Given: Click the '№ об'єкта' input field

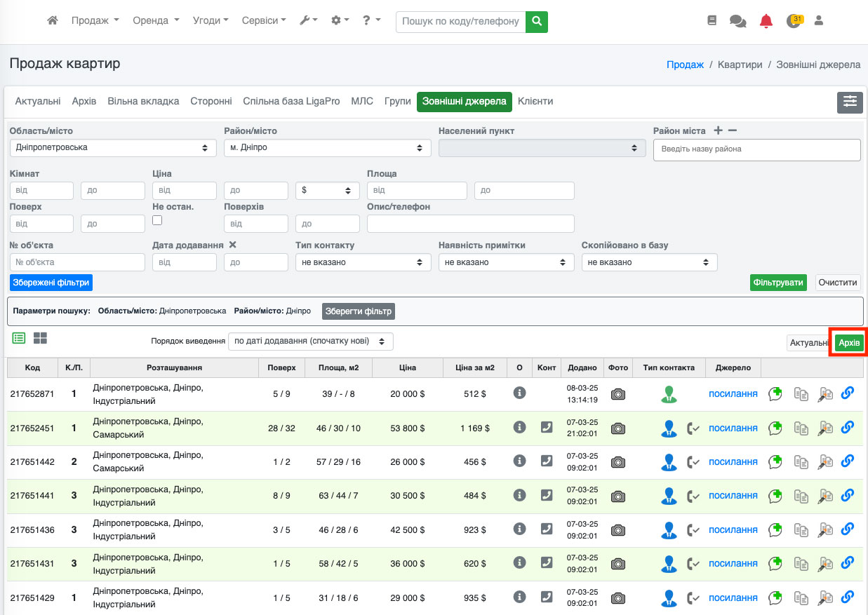Looking at the screenshot, I should point(77,262).
